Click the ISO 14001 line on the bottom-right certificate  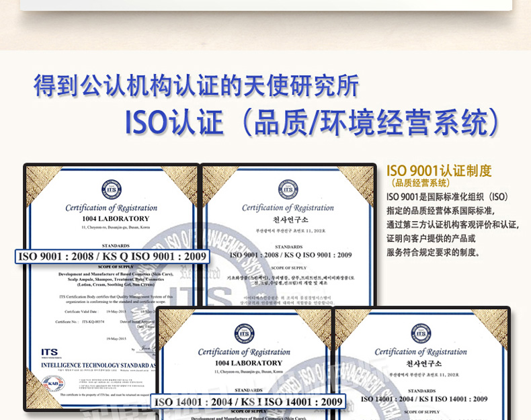coord(421,399)
